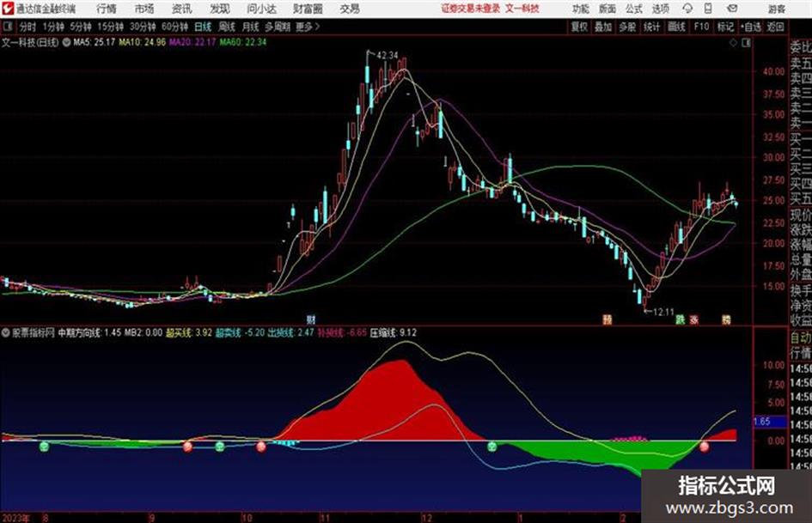The image size is (812, 523).
Task: Click the 叠加 overlay button
Action: pyautogui.click(x=603, y=27)
